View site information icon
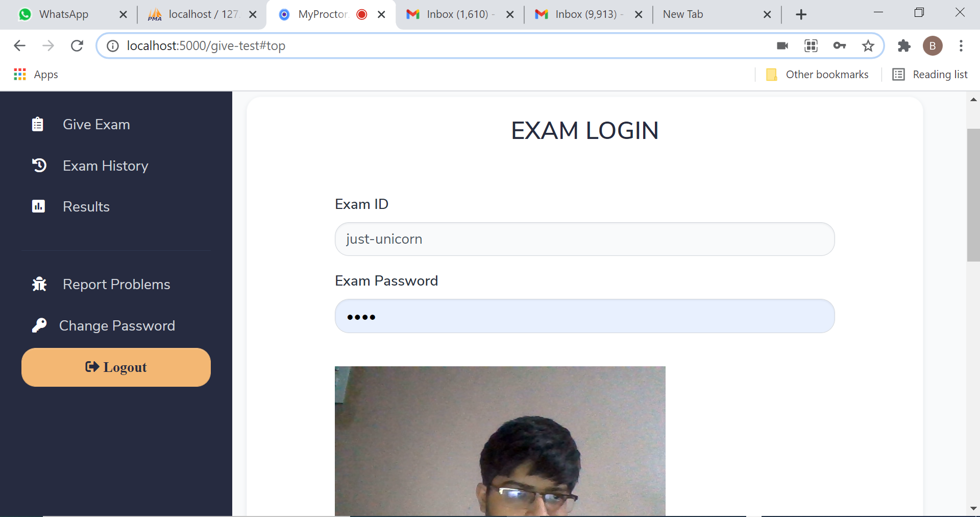Viewport: 980px width, 517px height. tap(113, 46)
